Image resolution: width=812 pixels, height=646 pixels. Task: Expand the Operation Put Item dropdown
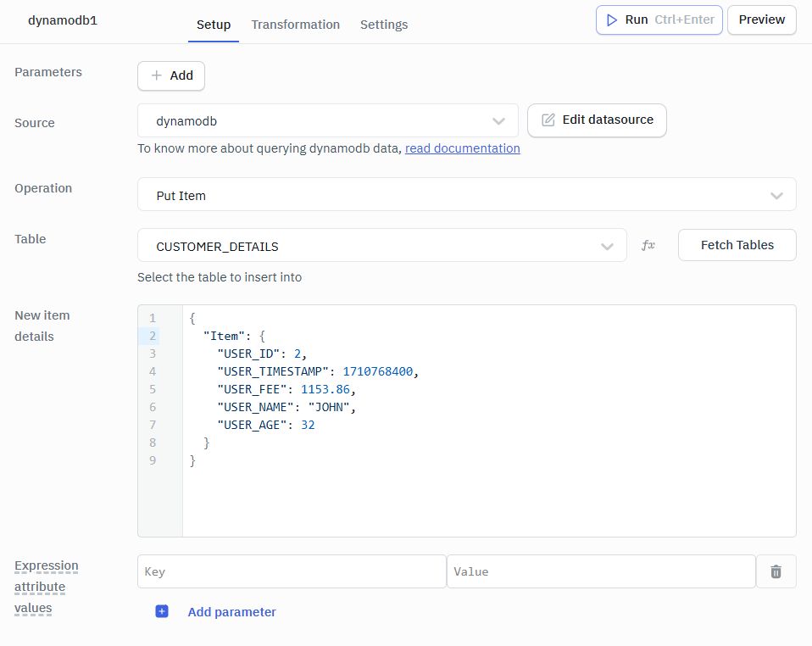point(466,194)
